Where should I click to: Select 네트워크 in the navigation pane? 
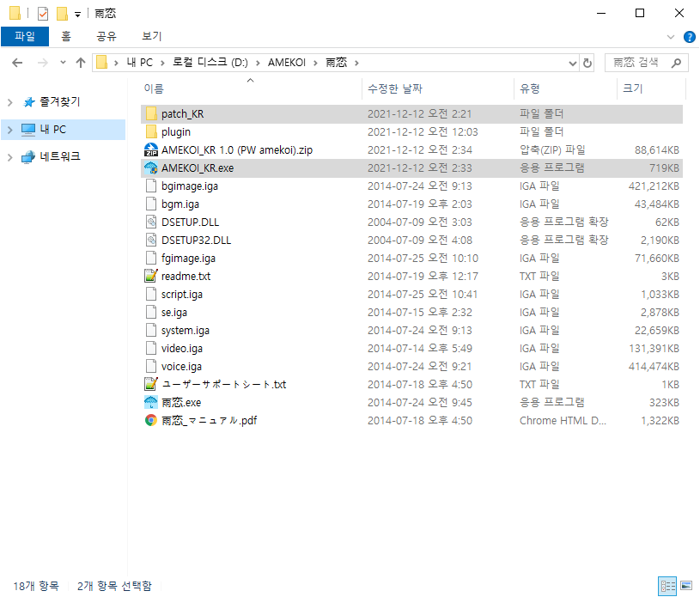[x=60, y=156]
